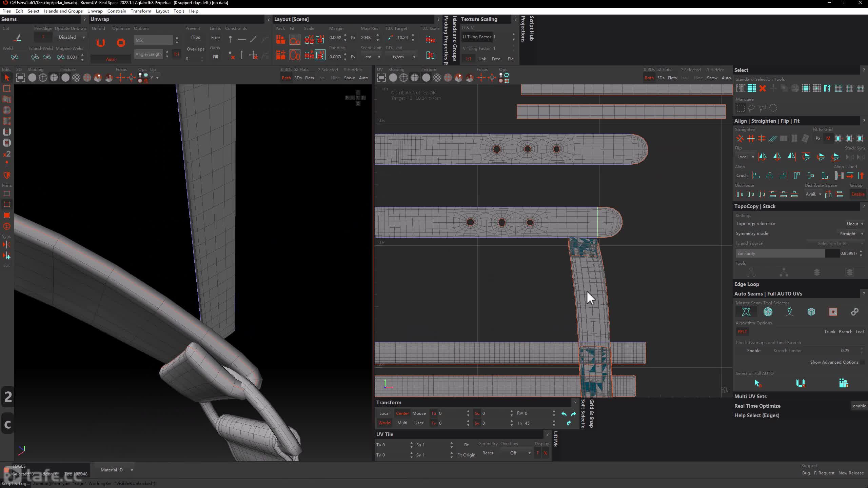The width and height of the screenshot is (868, 488).
Task: Click the Fit Origin button in UV Tile
Action: click(466, 455)
